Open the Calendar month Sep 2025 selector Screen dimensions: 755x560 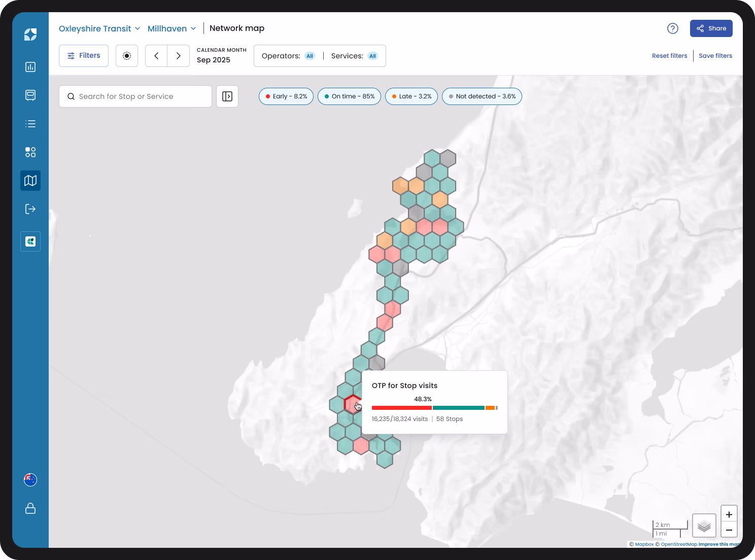point(222,56)
